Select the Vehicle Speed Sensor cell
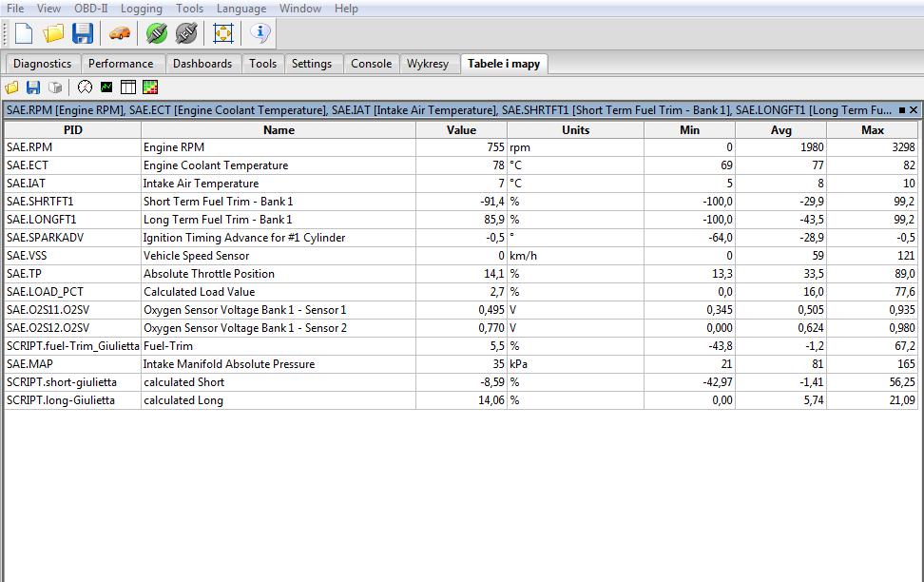The width and height of the screenshot is (924, 582). click(x=279, y=256)
